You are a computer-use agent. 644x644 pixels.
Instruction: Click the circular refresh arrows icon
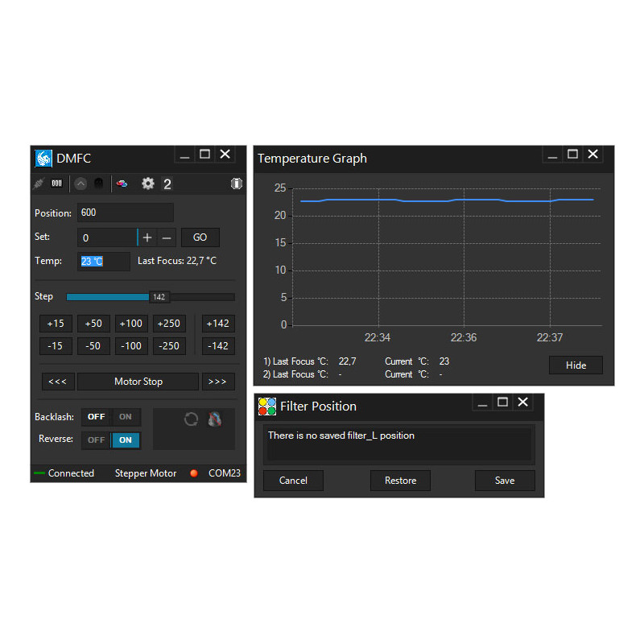(191, 419)
